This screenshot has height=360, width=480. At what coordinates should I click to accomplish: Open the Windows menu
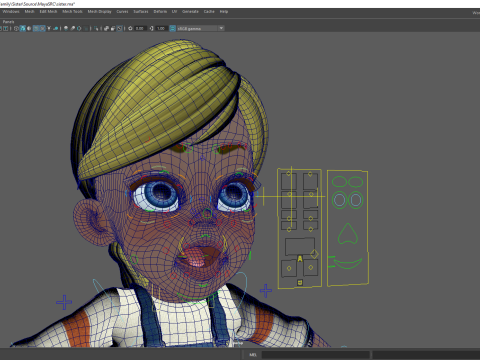pos(11,11)
